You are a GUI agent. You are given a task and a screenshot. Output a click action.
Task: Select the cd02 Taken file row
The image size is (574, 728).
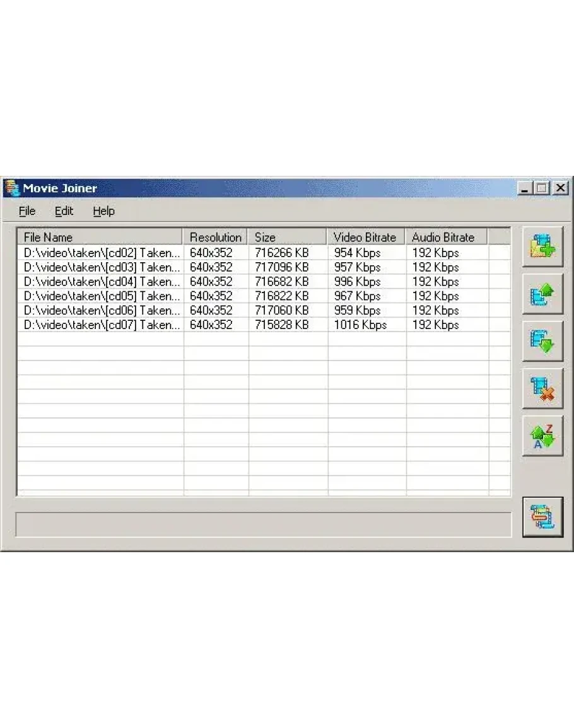pos(101,253)
